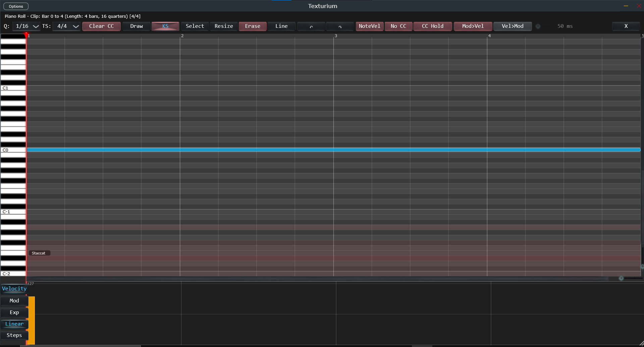Image resolution: width=644 pixels, height=347 pixels.
Task: Click the undo arrow button
Action: (311, 26)
